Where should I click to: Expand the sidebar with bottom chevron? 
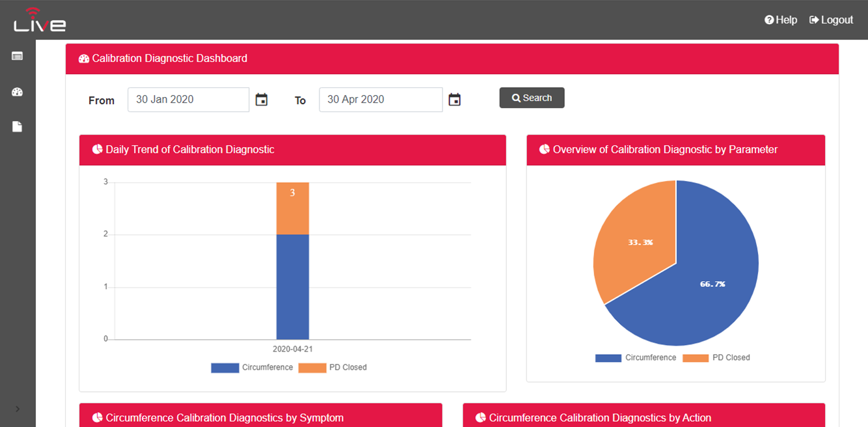pyautogui.click(x=18, y=409)
